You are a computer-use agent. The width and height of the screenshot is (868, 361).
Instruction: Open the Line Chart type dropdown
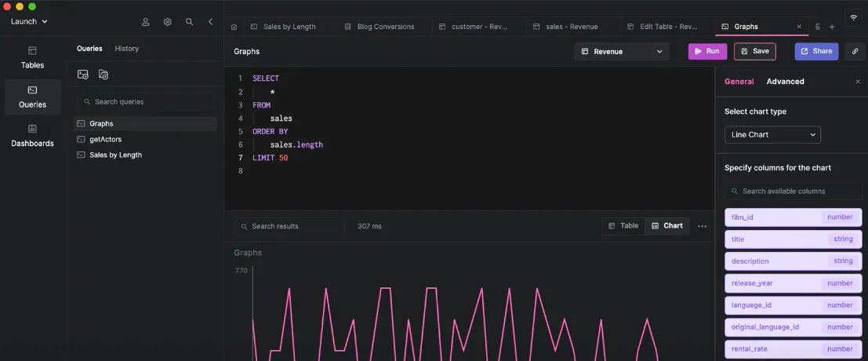(x=772, y=135)
